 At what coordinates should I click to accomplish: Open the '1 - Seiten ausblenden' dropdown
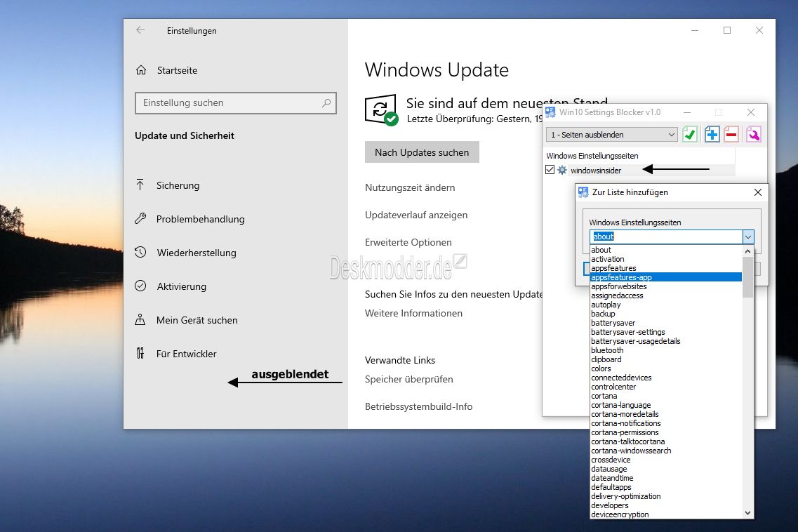[x=612, y=134]
